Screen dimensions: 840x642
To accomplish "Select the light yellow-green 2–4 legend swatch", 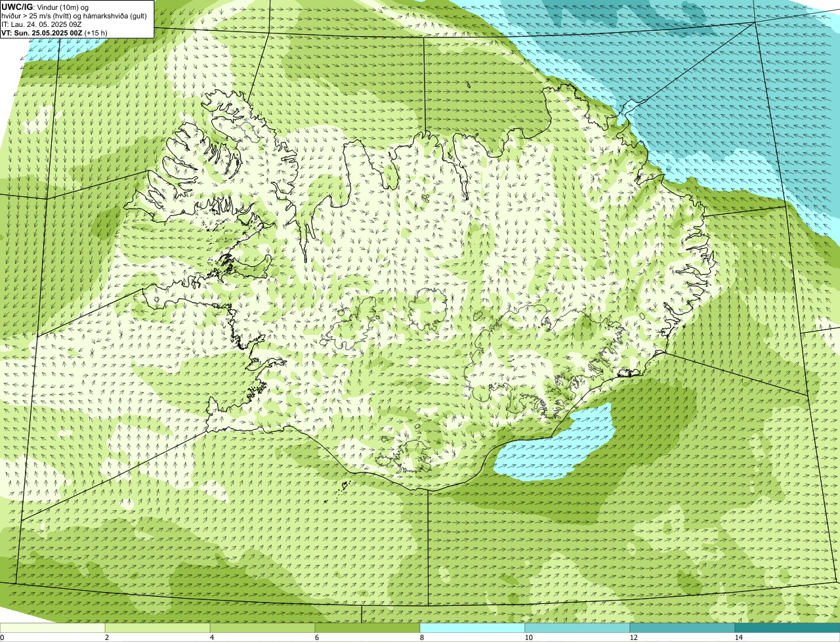I will [157, 628].
